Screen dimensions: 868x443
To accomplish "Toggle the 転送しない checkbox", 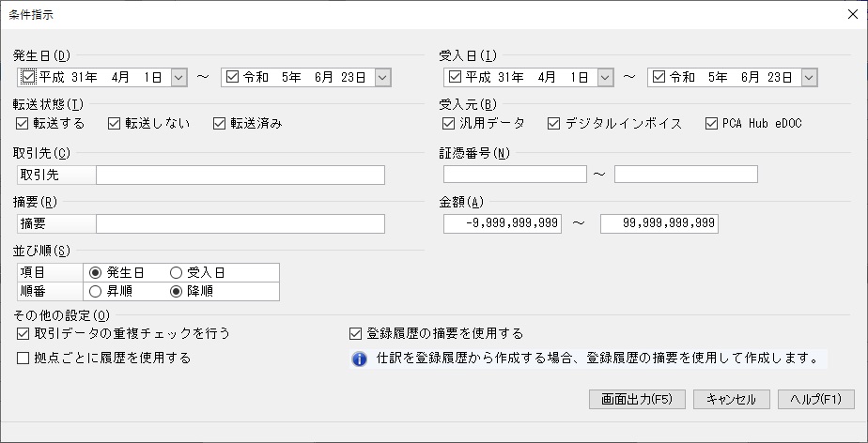I will click(115, 123).
